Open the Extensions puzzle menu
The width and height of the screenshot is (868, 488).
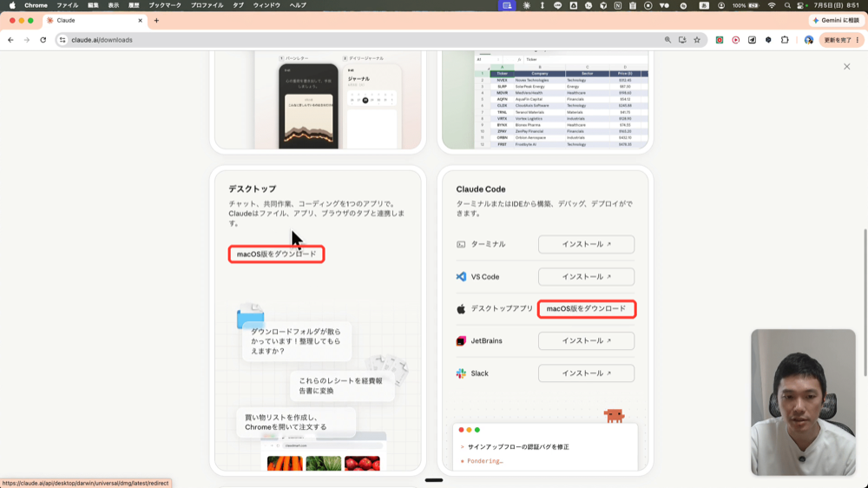tap(785, 40)
